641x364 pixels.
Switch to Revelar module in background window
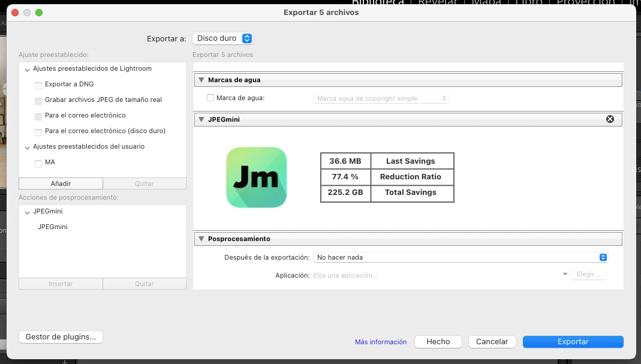[437, 2]
